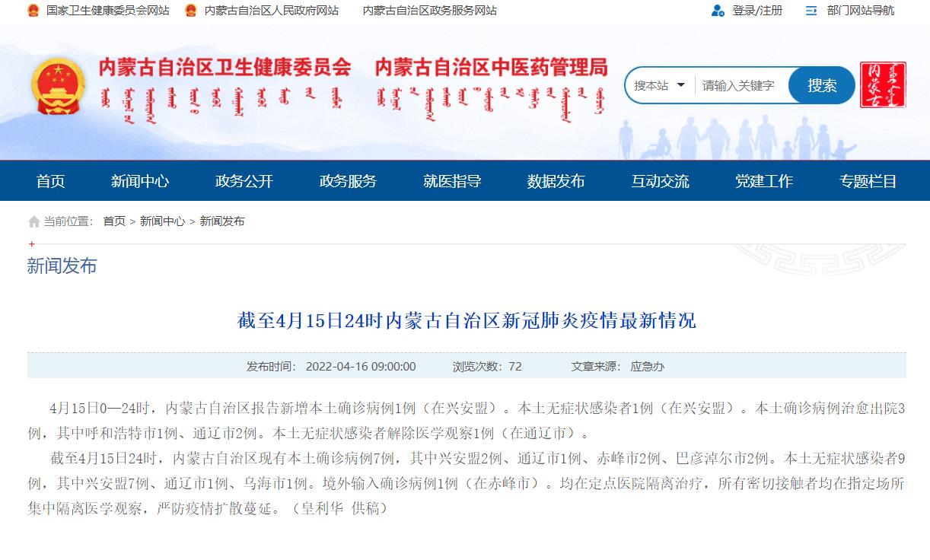Click emblem icon beside 内蒙古自治区人民政府网站
The image size is (930, 560).
pyautogui.click(x=191, y=11)
